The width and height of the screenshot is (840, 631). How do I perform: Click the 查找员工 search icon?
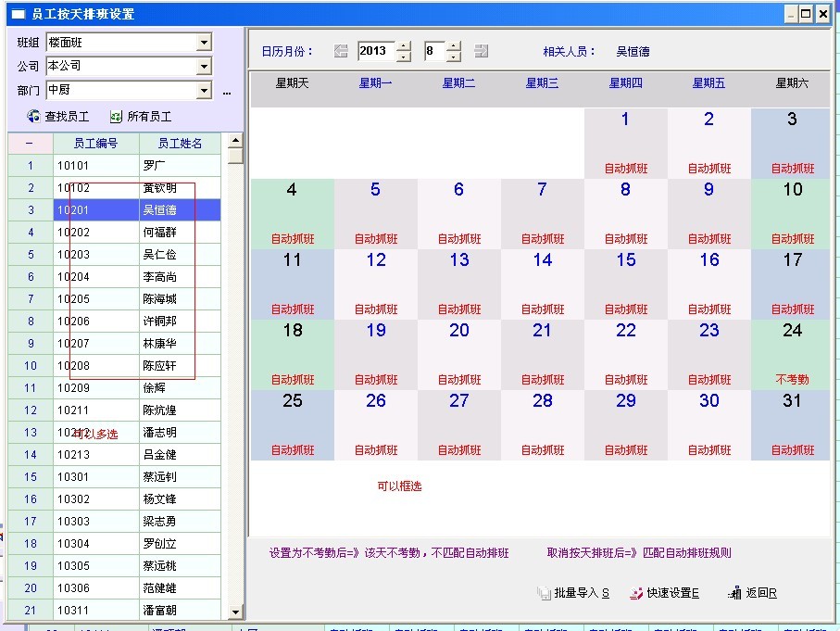34,117
